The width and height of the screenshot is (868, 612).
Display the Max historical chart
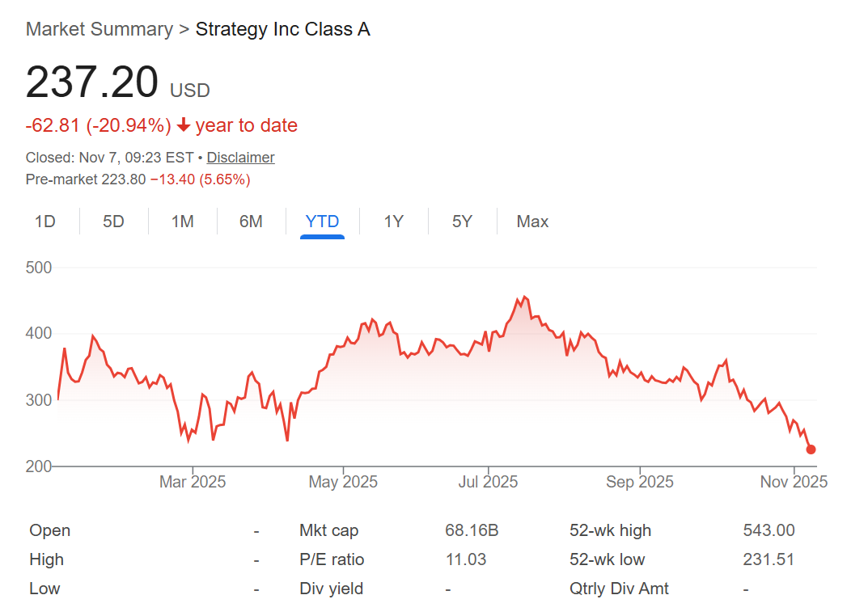tap(532, 221)
